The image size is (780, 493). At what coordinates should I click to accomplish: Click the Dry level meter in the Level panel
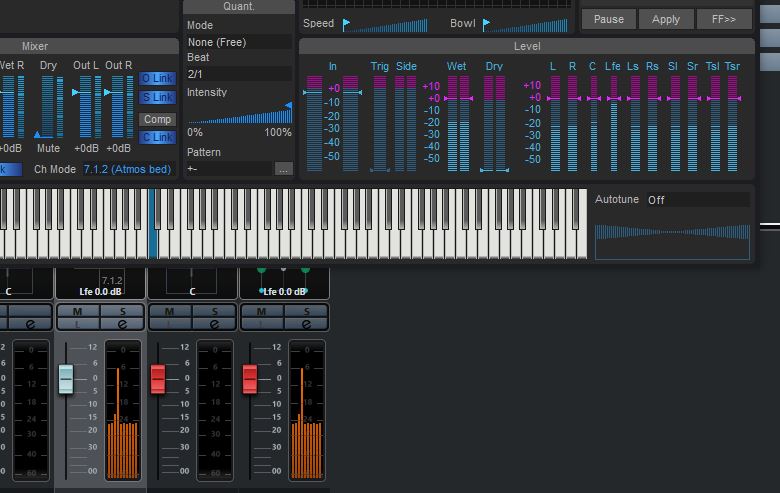[494, 123]
